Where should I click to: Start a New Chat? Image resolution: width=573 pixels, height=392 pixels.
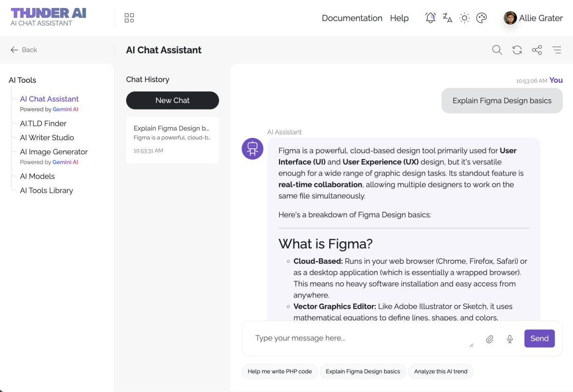click(172, 100)
